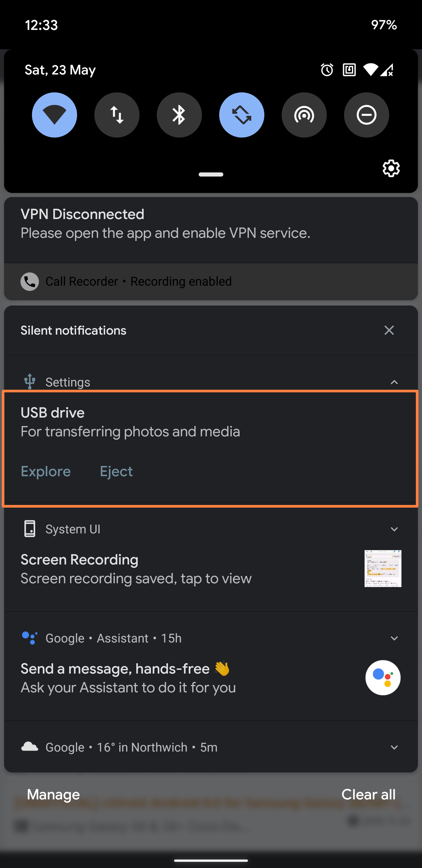Turn on hotspot quick tile
This screenshot has width=422, height=868.
tap(304, 115)
